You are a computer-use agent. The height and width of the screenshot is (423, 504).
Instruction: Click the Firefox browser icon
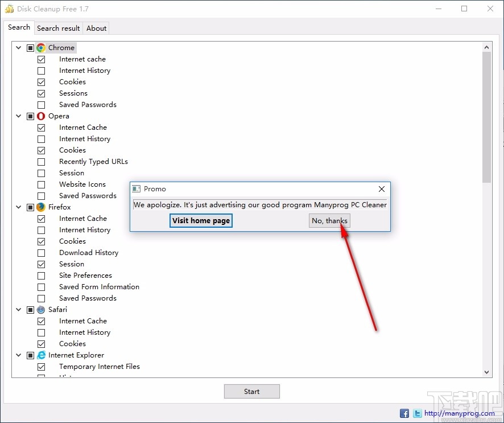click(x=40, y=207)
